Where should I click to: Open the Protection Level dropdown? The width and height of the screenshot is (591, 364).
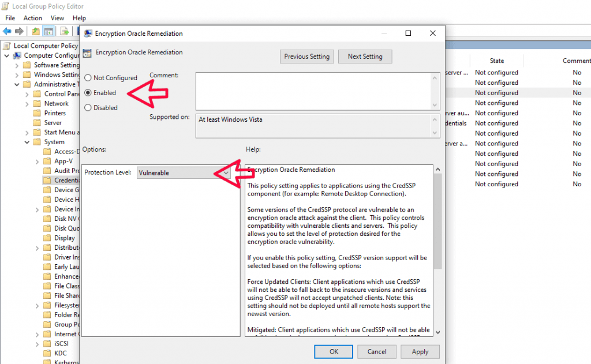point(226,172)
